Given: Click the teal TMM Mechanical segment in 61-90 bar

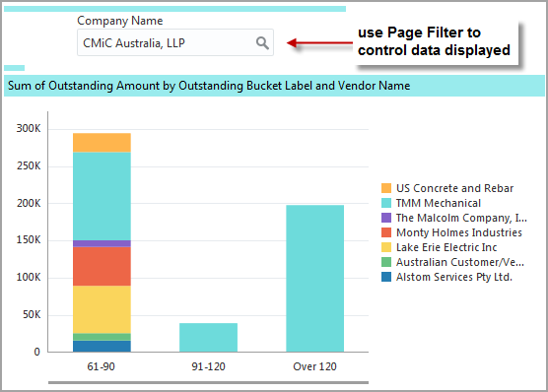Looking at the screenshot, I should [102, 196].
